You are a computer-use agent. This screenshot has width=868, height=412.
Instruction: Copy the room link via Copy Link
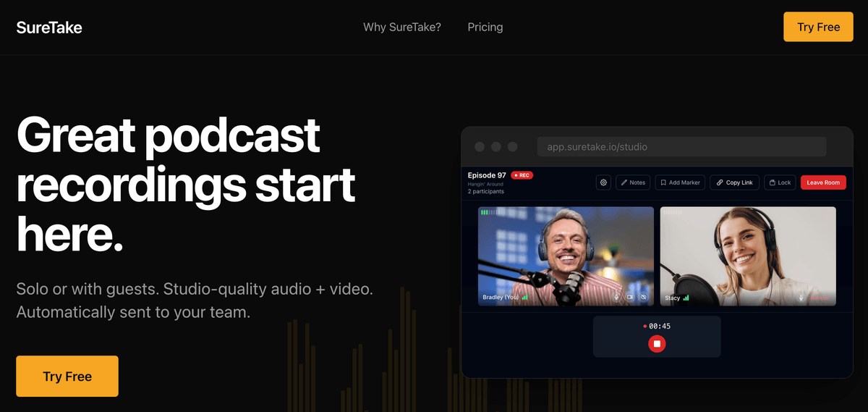click(x=734, y=182)
